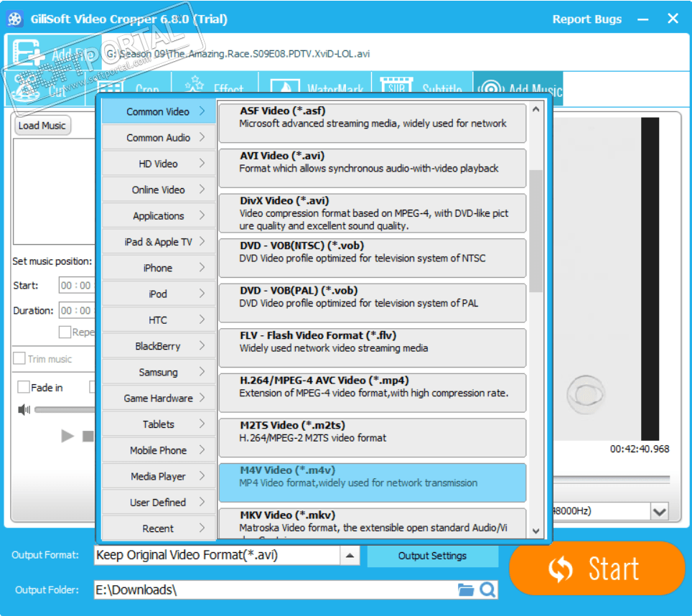The image size is (692, 616).
Task: Select Common Video category
Action: coord(159,111)
